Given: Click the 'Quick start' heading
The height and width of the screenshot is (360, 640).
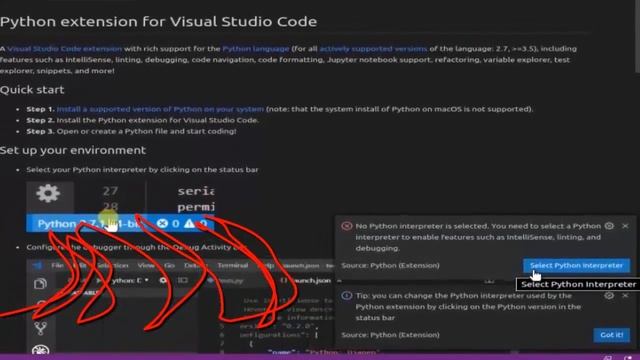Looking at the screenshot, I should point(32,90).
